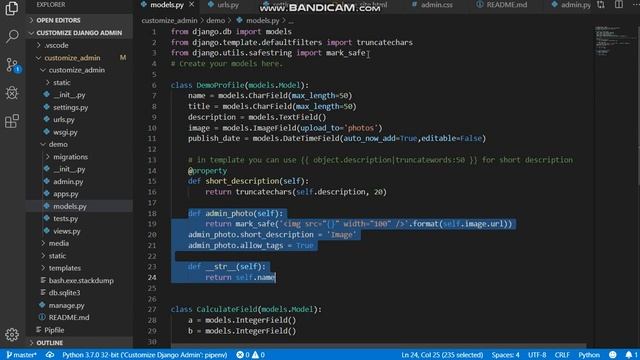
Task: Click line number 24 in the gutter
Action: coord(152,278)
